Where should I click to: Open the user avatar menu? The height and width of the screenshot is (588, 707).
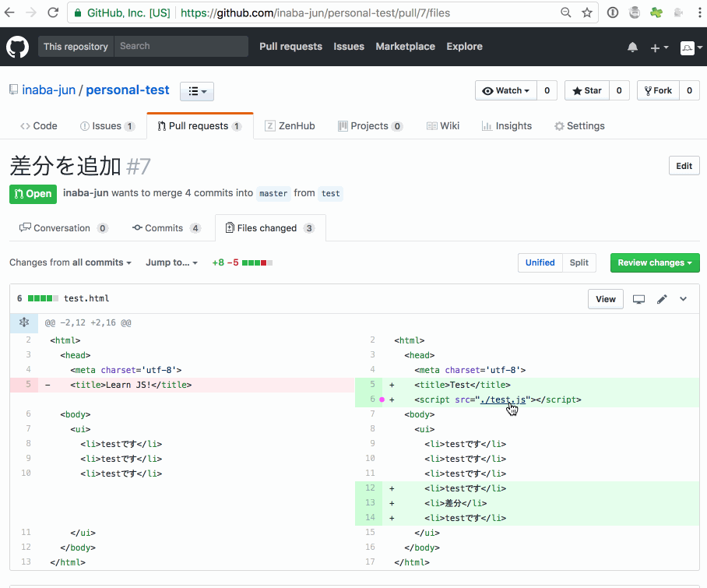point(691,48)
